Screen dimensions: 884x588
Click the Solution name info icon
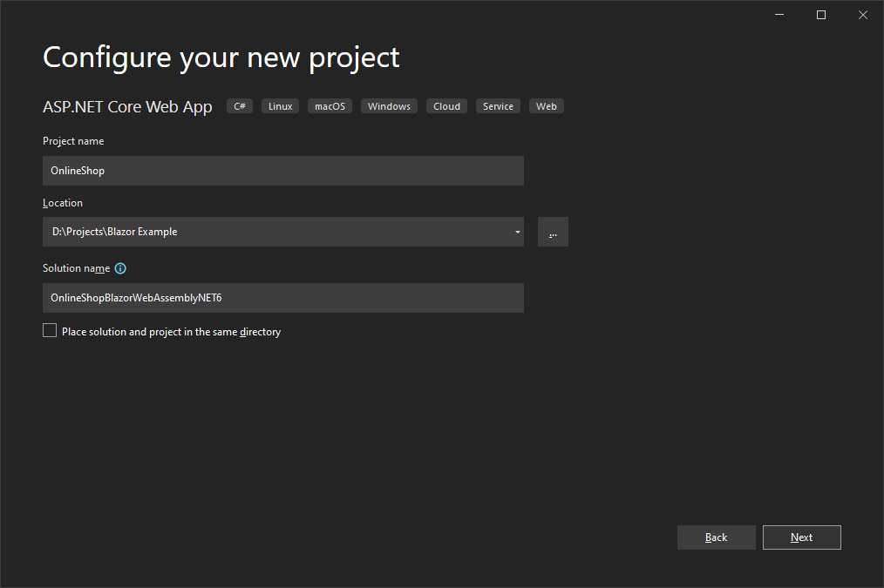tap(120, 268)
